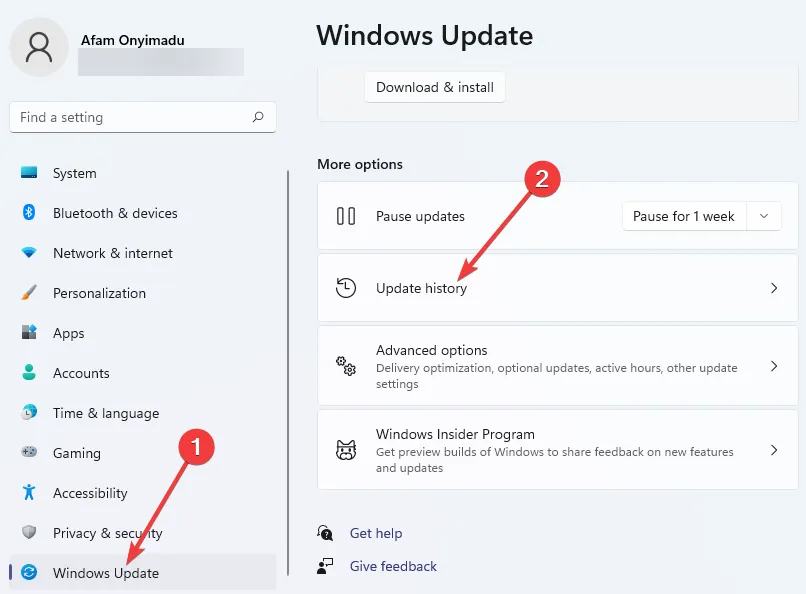Open the System settings page
The image size is (806, 594).
(x=143, y=173)
